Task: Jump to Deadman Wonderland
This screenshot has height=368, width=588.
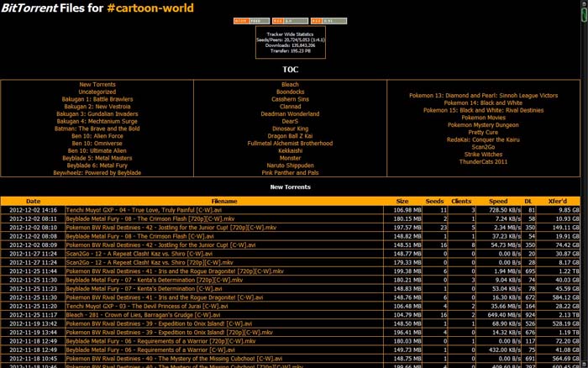Action: (291, 113)
